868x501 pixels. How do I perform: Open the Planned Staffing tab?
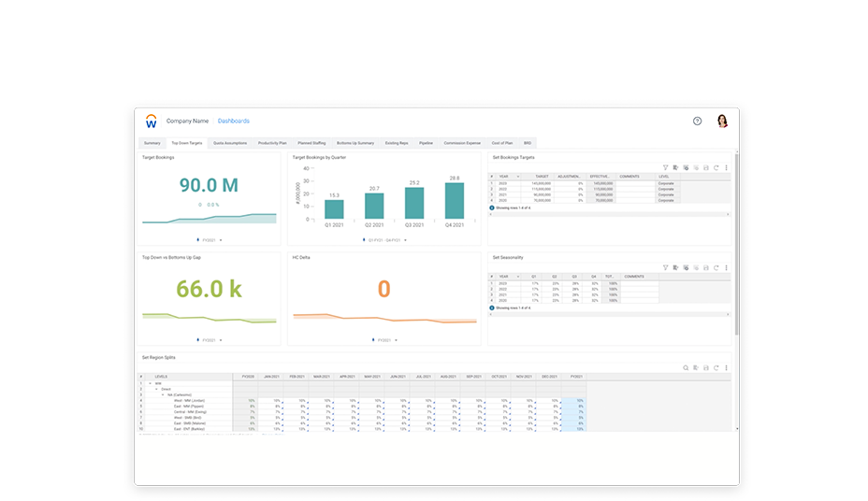pos(311,143)
